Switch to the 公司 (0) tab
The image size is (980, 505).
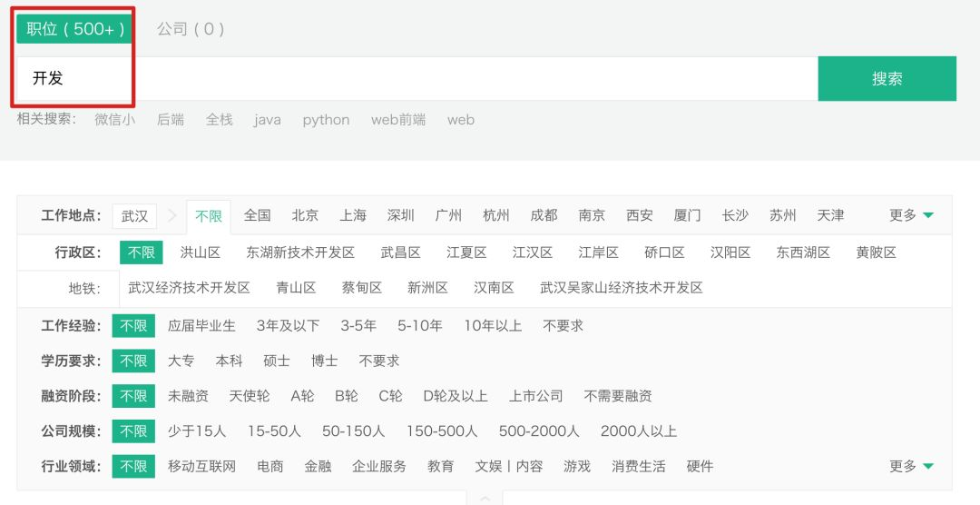pos(191,29)
